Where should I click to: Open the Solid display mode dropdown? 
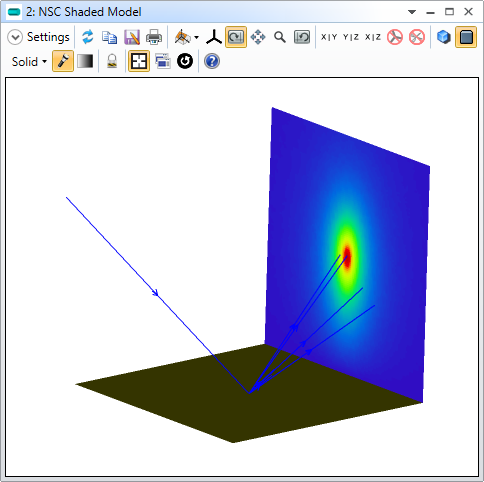point(29,62)
